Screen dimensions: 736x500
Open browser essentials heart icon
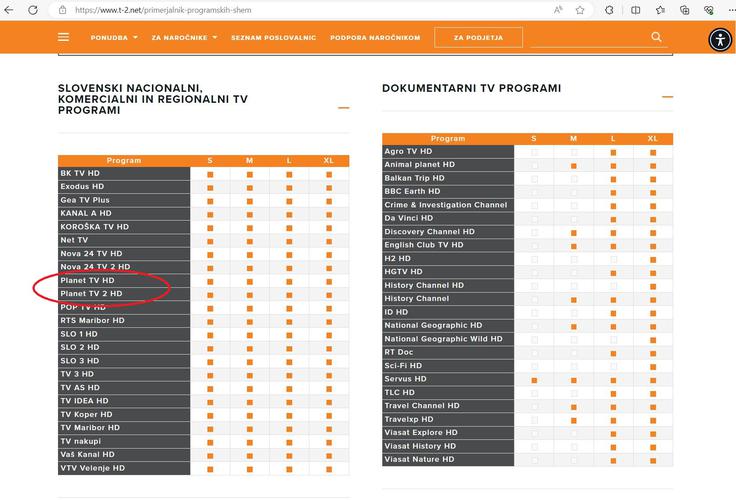tap(709, 10)
